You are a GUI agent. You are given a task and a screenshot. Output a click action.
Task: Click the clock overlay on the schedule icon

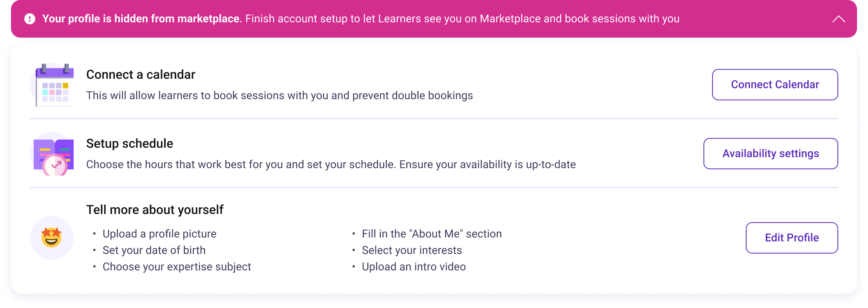(x=54, y=165)
